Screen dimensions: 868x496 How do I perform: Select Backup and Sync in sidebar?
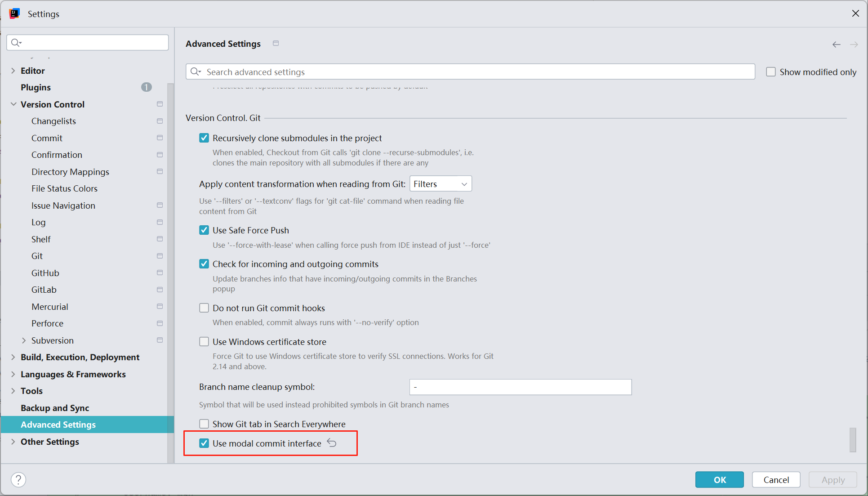55,408
